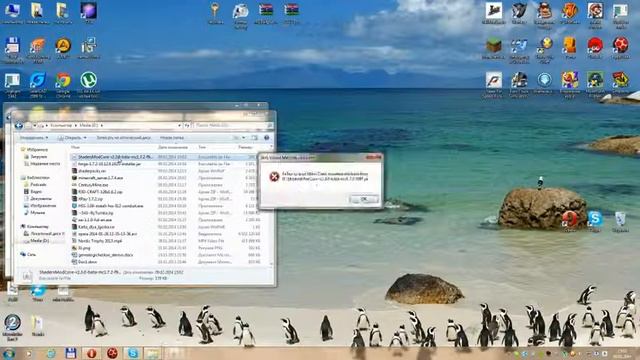Open the purple orb desktop shortcut
640x360 pixels.
click(x=88, y=11)
